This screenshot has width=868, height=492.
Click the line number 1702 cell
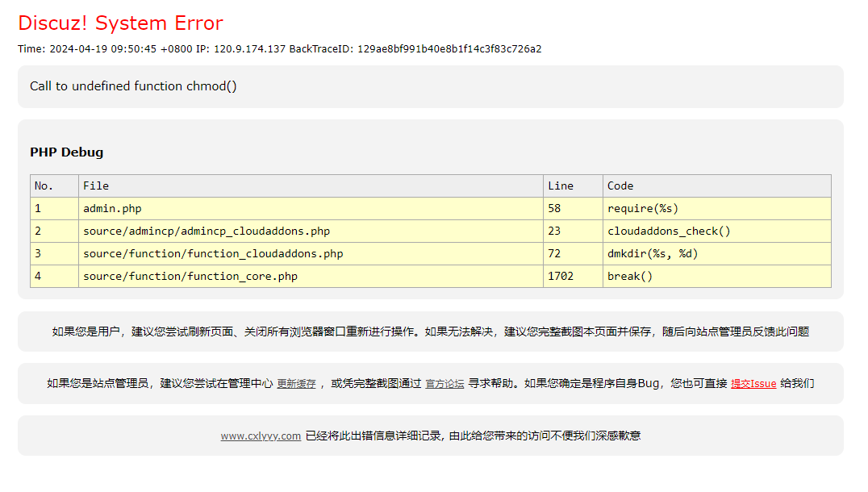point(561,277)
